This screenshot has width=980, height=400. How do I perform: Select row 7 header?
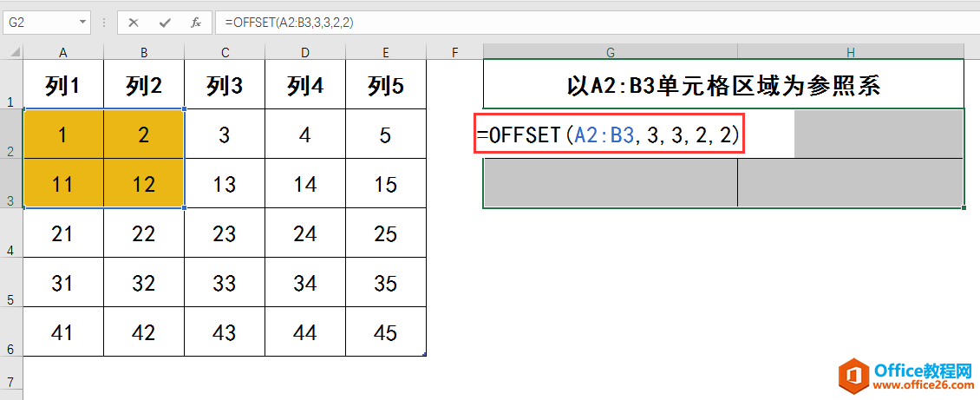click(x=11, y=373)
